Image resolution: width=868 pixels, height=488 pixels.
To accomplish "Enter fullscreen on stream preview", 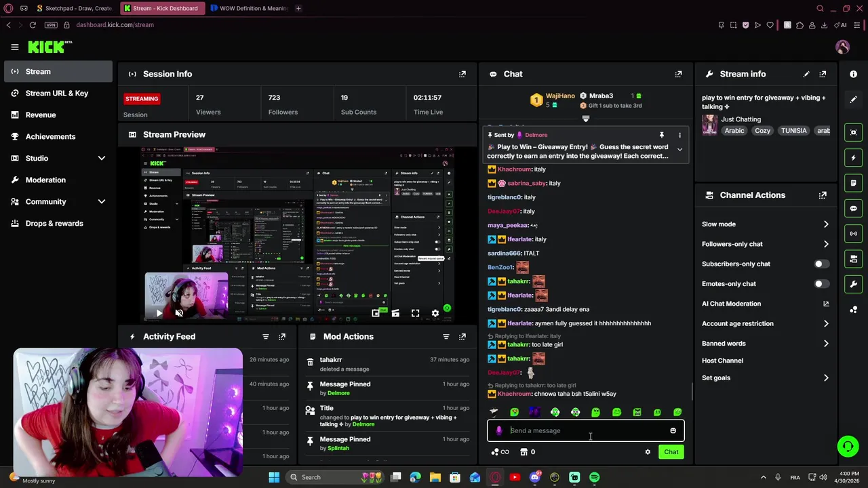I will (x=415, y=313).
